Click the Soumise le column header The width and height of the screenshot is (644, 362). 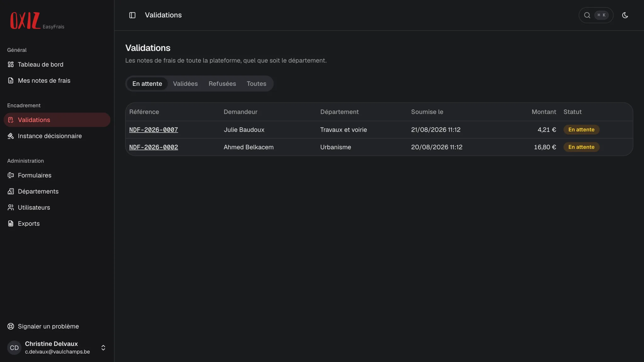(x=427, y=112)
